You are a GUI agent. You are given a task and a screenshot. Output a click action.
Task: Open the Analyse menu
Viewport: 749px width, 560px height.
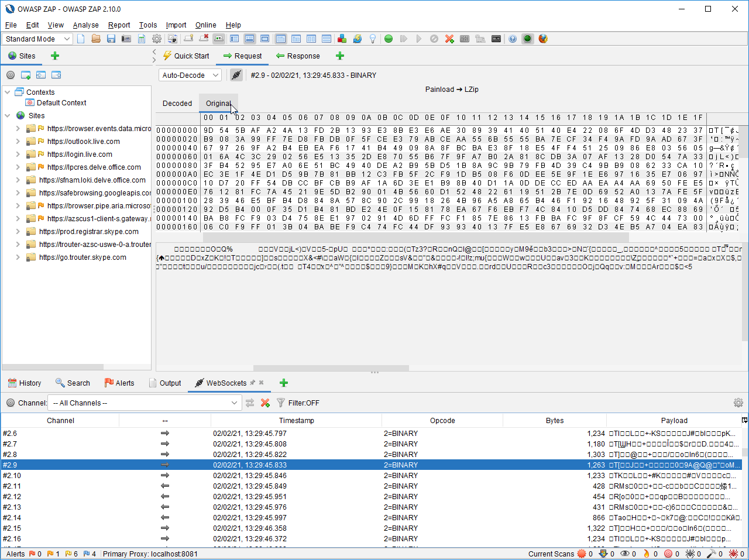pyautogui.click(x=85, y=25)
